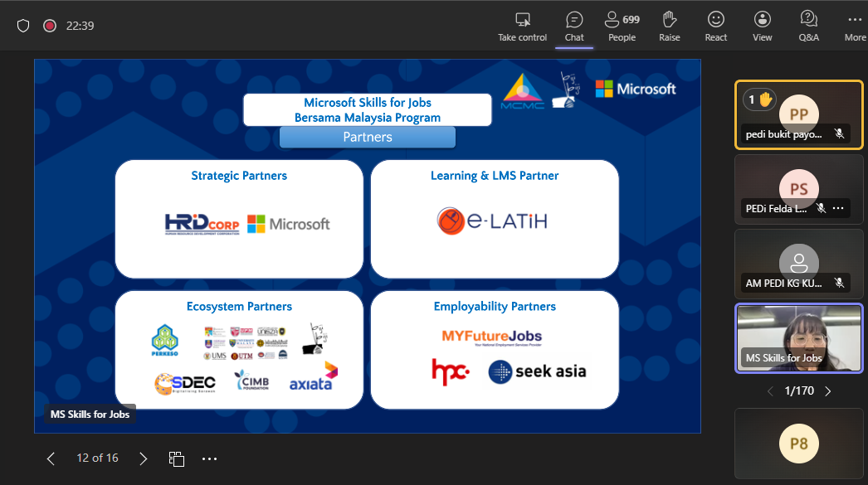Viewport: 868px width, 485px height.
Task: Click the AM PEDI KG KU participant tile
Action: tap(798, 263)
